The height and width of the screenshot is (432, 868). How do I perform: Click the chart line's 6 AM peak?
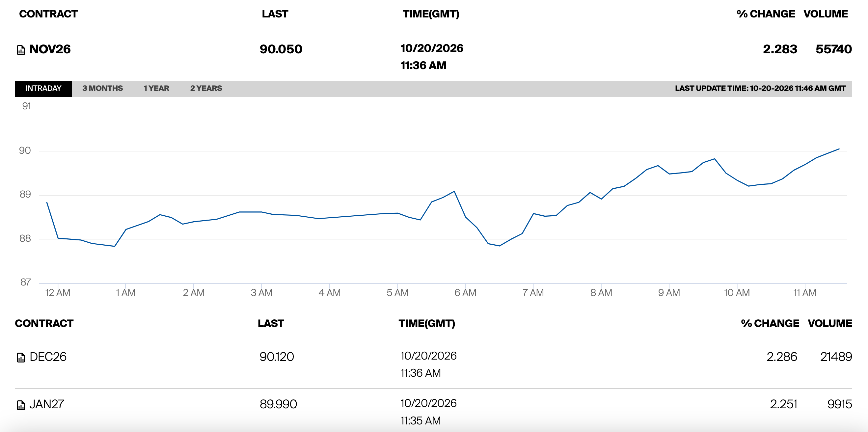point(454,191)
